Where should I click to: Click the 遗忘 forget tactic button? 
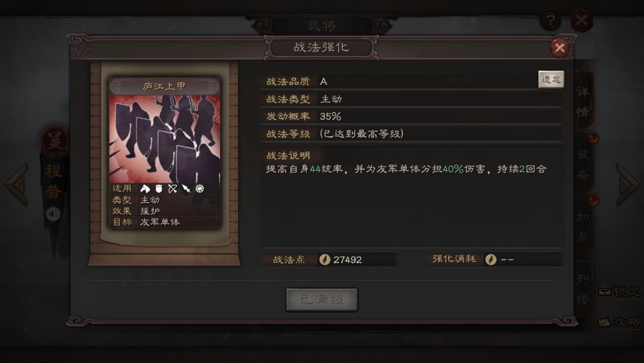click(x=551, y=79)
